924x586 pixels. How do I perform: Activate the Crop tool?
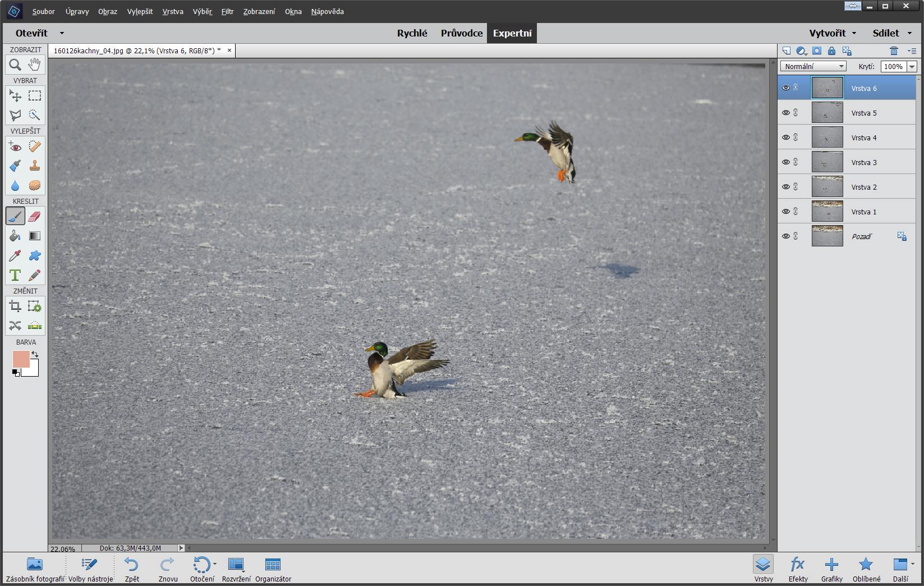(x=15, y=306)
